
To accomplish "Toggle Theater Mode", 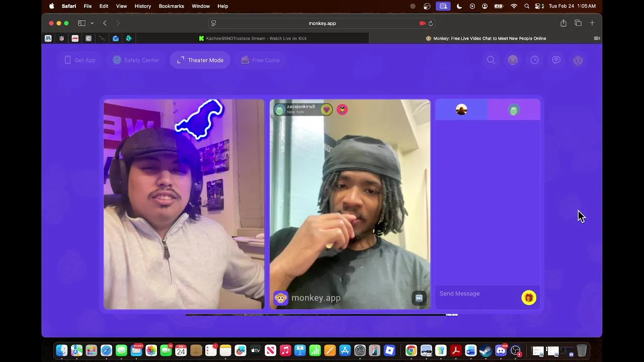I will (200, 60).
